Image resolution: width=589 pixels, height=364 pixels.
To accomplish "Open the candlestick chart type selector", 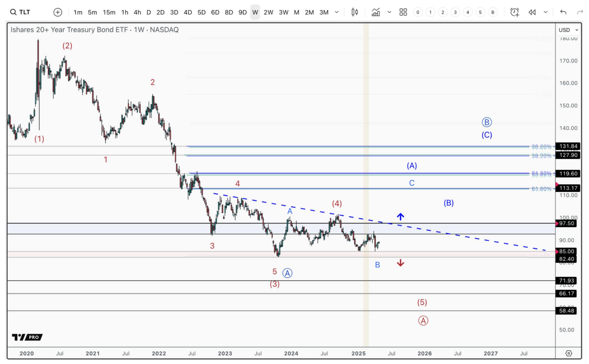I will tap(355, 12).
